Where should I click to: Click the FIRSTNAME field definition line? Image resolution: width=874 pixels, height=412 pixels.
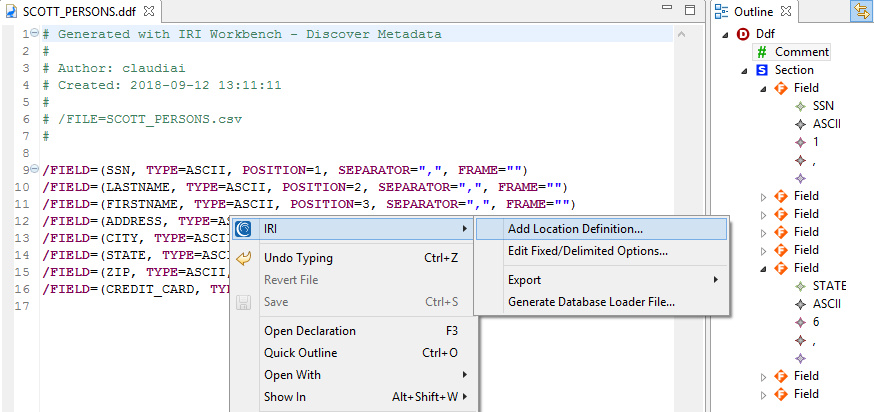308,203
